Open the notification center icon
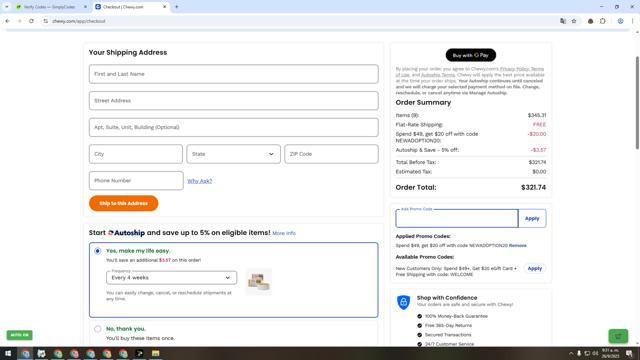 click(629, 353)
